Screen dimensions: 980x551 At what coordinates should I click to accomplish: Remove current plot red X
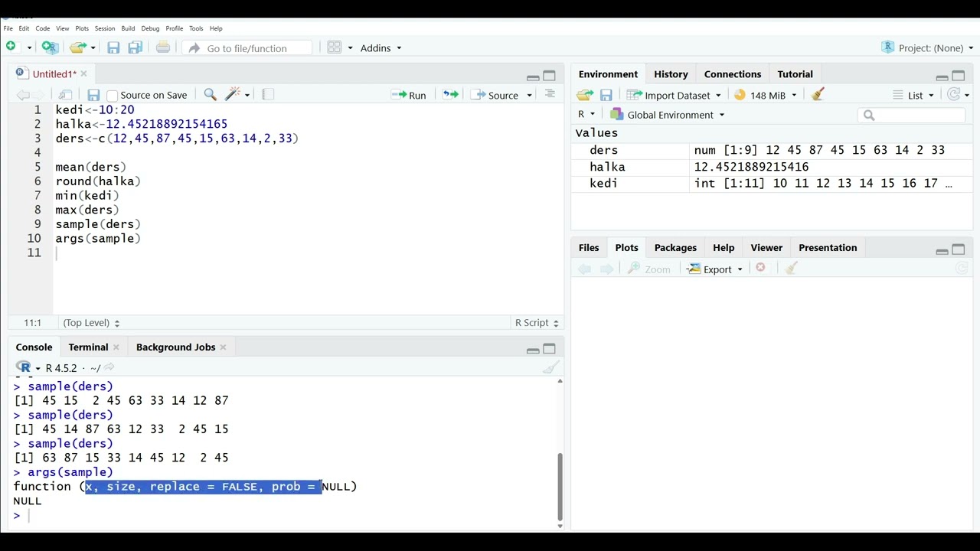[760, 268]
